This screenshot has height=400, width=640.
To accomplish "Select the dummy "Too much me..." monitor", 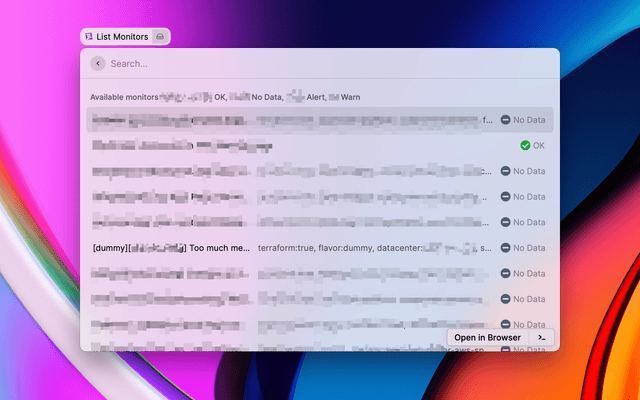I will (170, 248).
